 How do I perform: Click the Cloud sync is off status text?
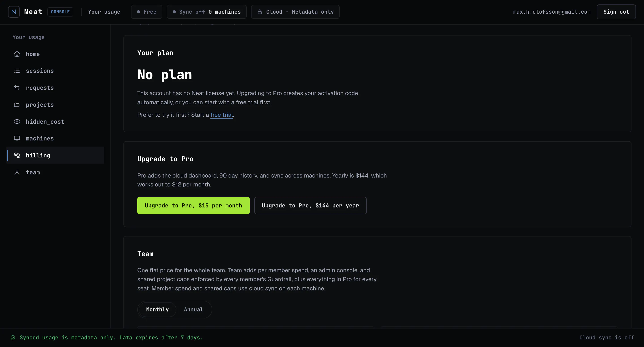607,338
